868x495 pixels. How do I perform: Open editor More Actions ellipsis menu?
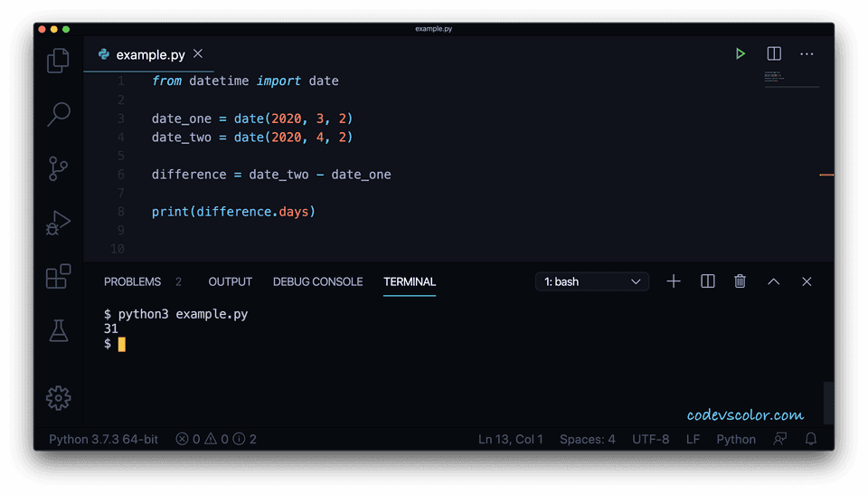coord(807,54)
